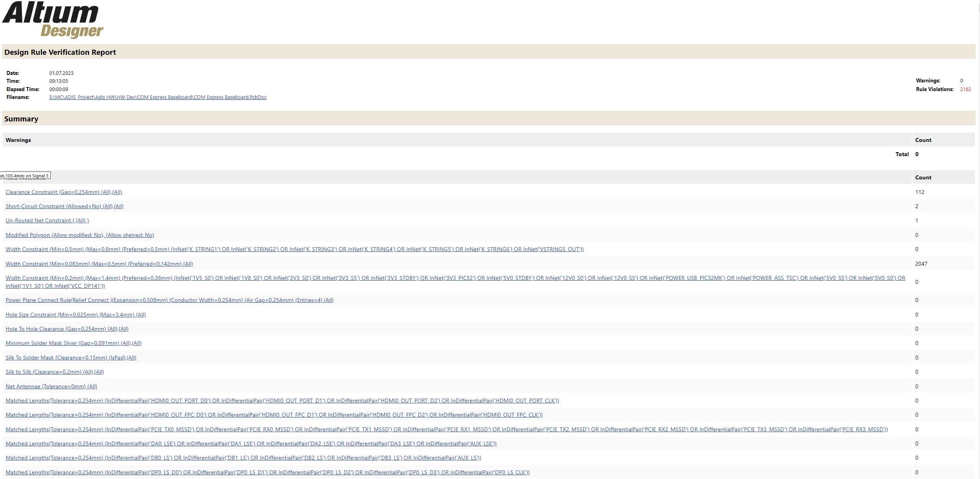Screen dimensions: 980x479
Task: Open Width Constraint Min=0.083mm rule link
Action: coord(99,264)
